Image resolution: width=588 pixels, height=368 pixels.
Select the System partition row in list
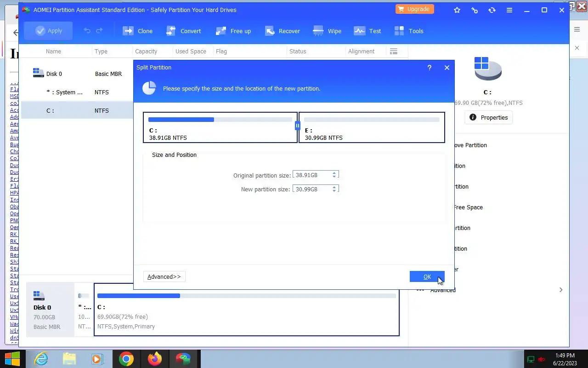click(77, 92)
